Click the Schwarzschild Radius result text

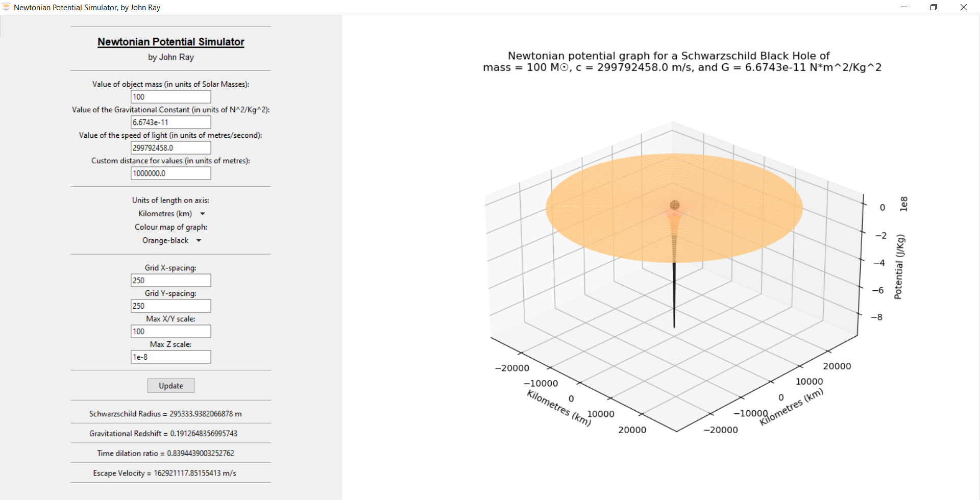(x=165, y=414)
